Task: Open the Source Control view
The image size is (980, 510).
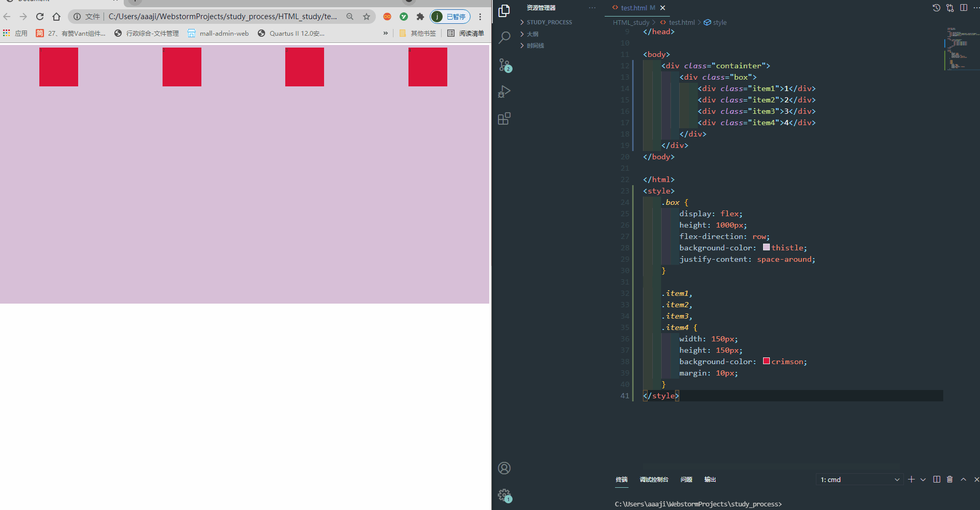Action: (505, 65)
